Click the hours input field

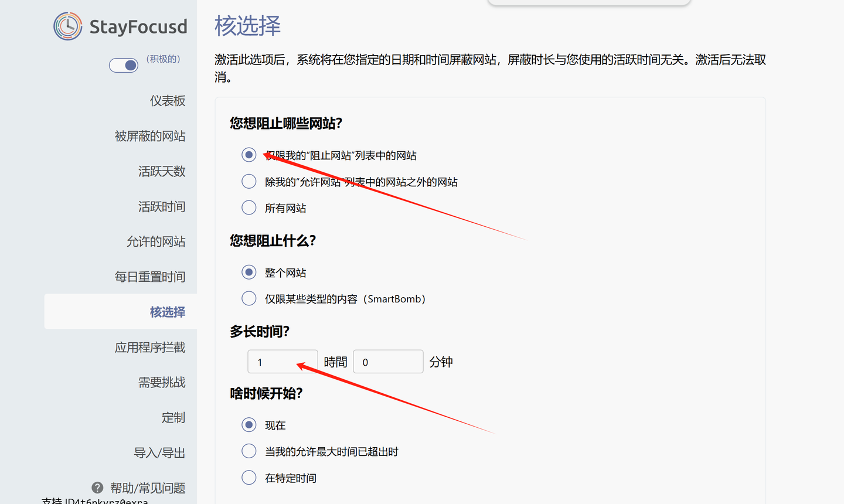point(283,362)
